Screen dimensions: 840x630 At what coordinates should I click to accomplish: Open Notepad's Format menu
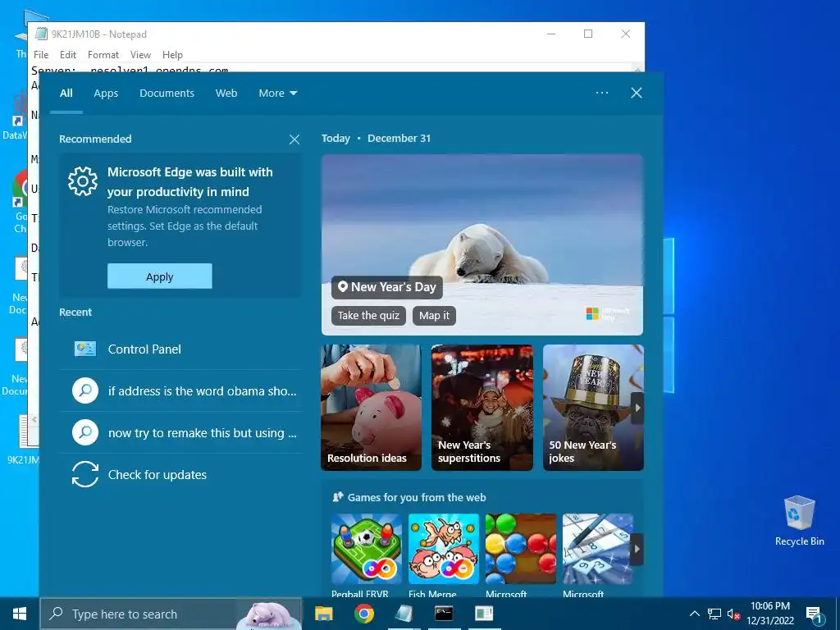click(103, 55)
